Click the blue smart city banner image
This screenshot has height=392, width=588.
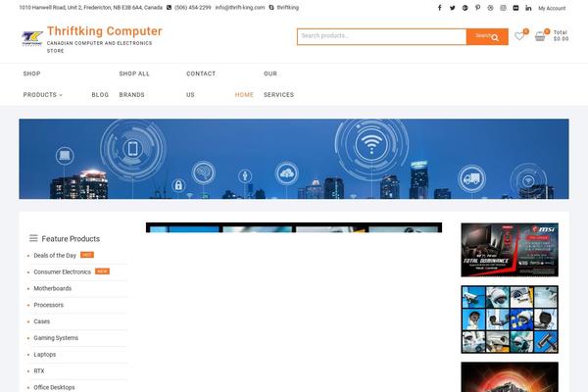click(294, 159)
